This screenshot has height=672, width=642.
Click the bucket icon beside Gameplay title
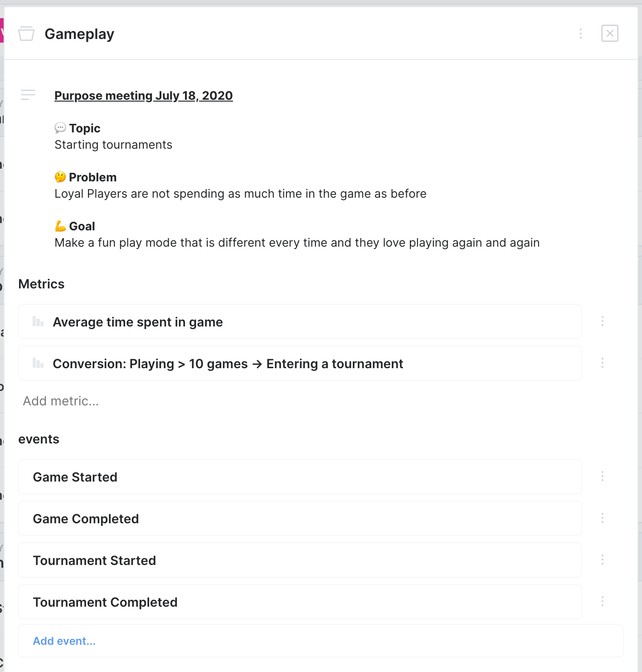coord(26,34)
